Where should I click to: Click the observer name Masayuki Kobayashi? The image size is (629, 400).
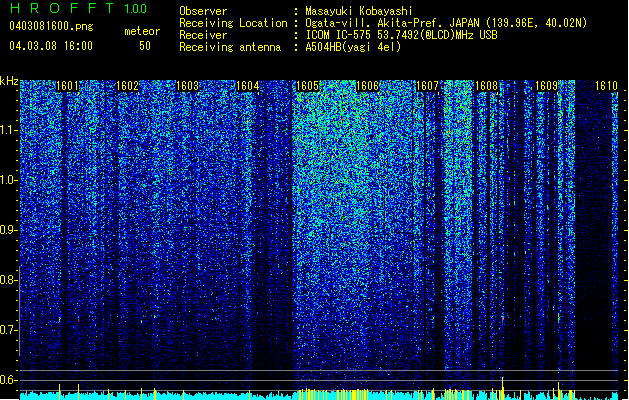(x=359, y=11)
